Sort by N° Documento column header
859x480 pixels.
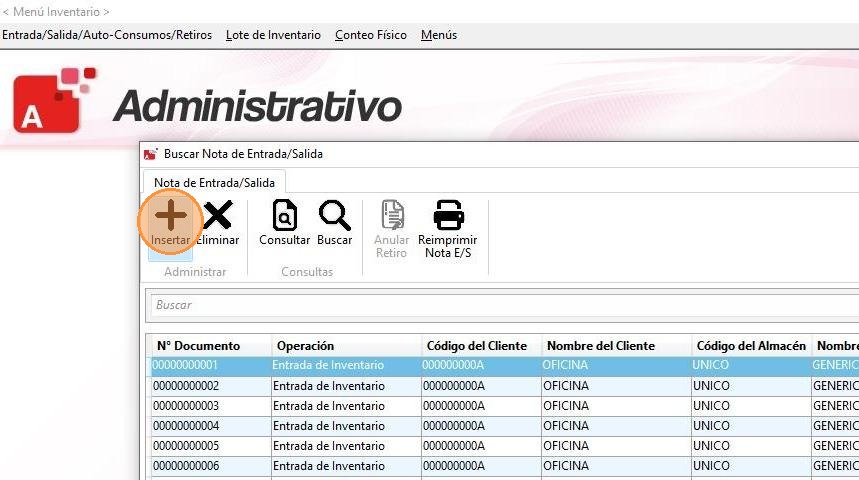coord(211,346)
